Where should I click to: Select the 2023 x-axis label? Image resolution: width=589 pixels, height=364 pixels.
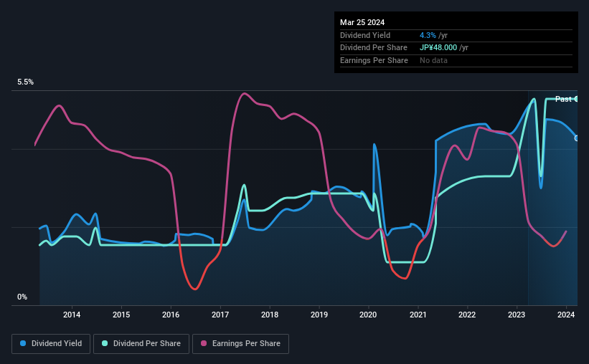click(517, 315)
